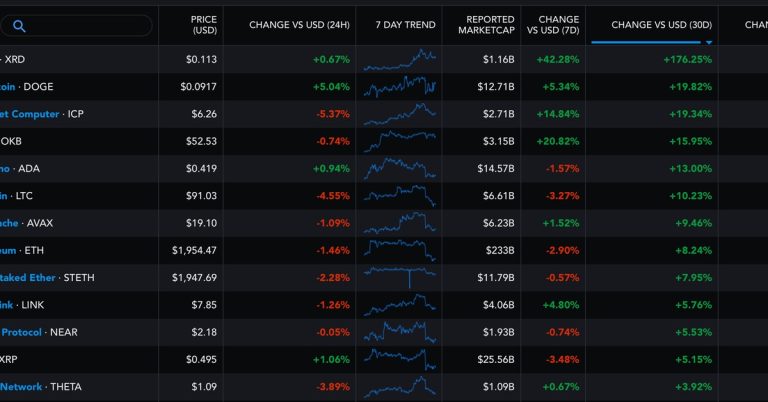Open the Internet Computer ICP link
Screen dimensions: 768x402
click(x=30, y=114)
